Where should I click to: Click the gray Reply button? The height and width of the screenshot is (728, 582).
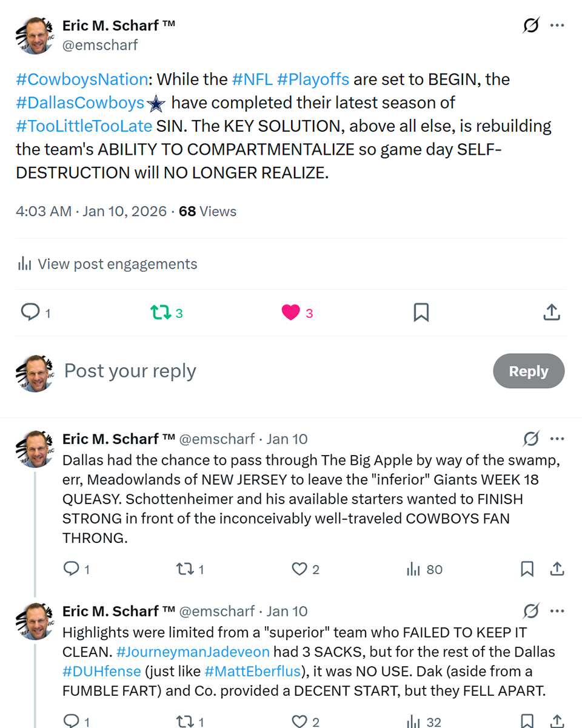point(528,371)
